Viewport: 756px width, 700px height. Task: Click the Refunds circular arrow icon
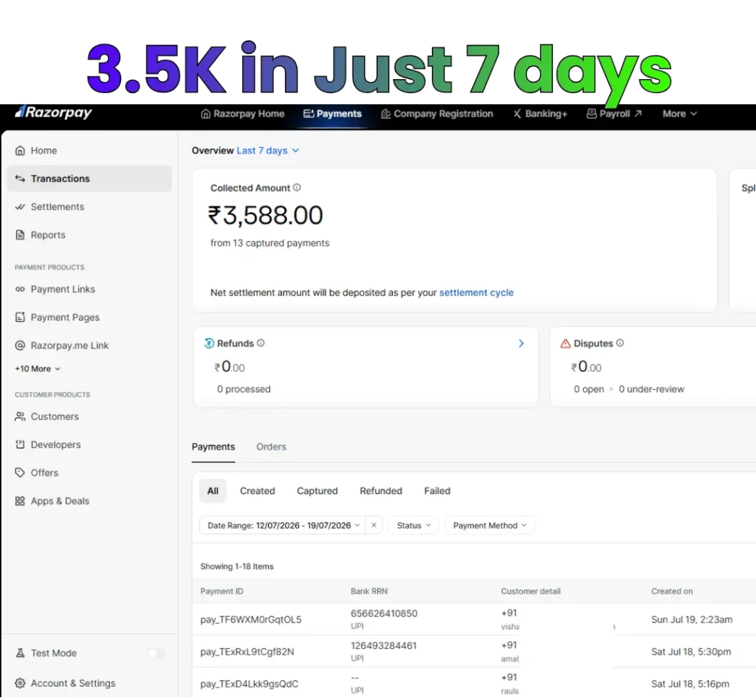pyautogui.click(x=209, y=343)
